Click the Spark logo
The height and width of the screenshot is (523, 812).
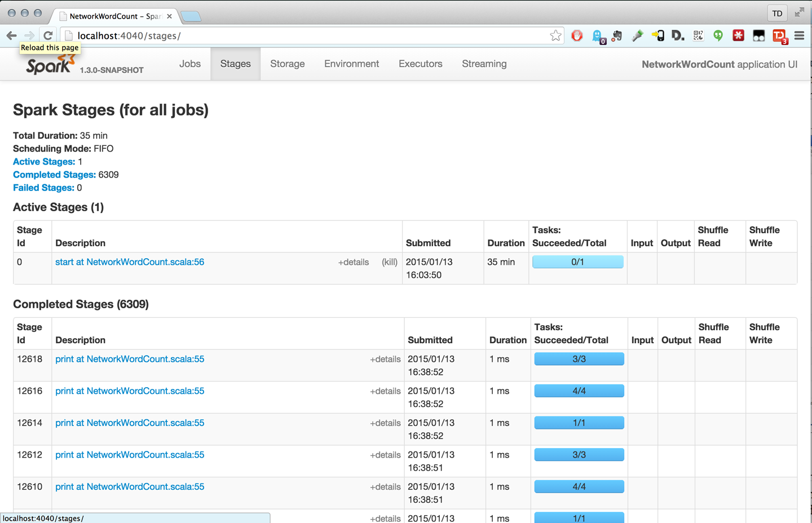51,64
